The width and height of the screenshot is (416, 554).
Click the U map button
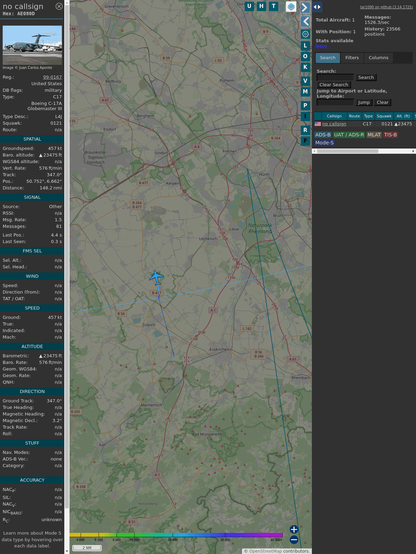pyautogui.click(x=250, y=6)
